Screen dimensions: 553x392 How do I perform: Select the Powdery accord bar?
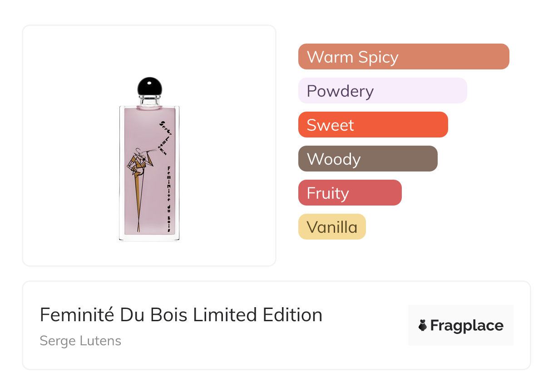click(x=382, y=91)
